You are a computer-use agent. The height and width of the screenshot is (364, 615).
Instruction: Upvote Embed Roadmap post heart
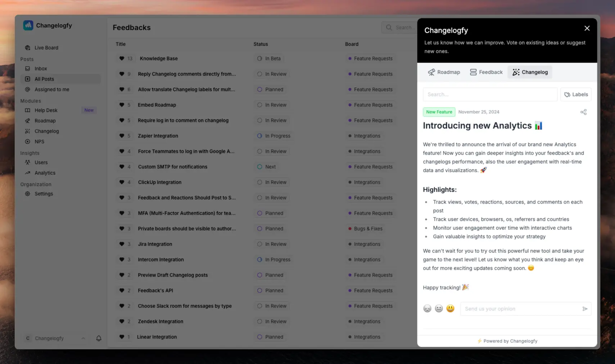click(122, 105)
